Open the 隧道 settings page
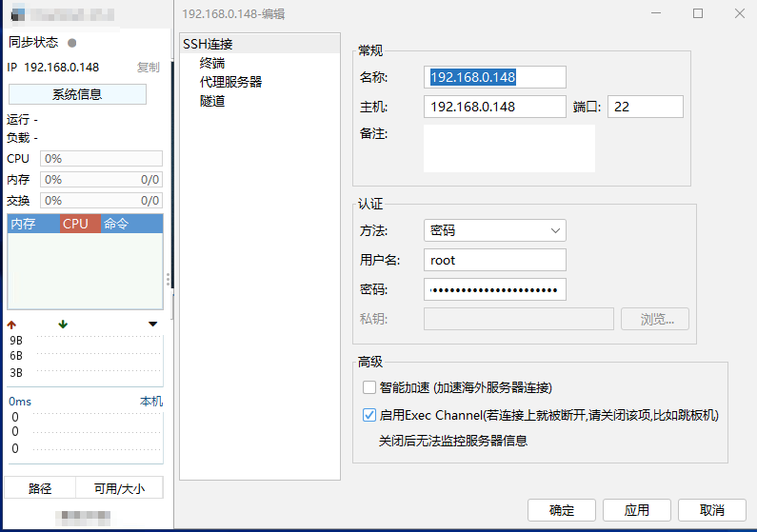Screen dimensions: 757x532 pos(212,101)
